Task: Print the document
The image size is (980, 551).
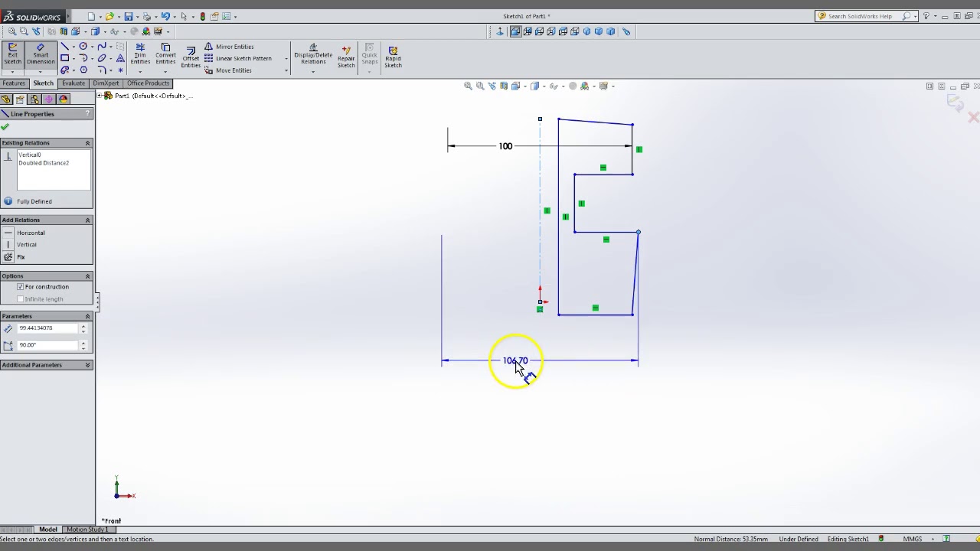Action: point(147,16)
